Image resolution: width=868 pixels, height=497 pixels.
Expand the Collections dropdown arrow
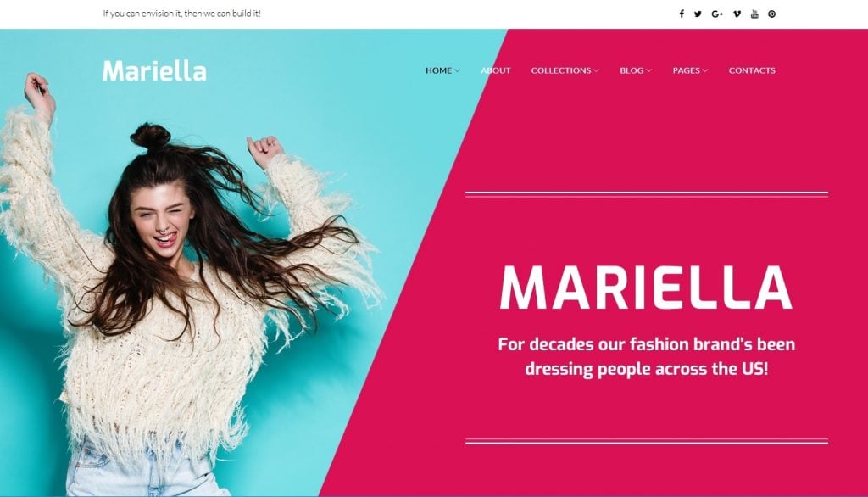[596, 70]
